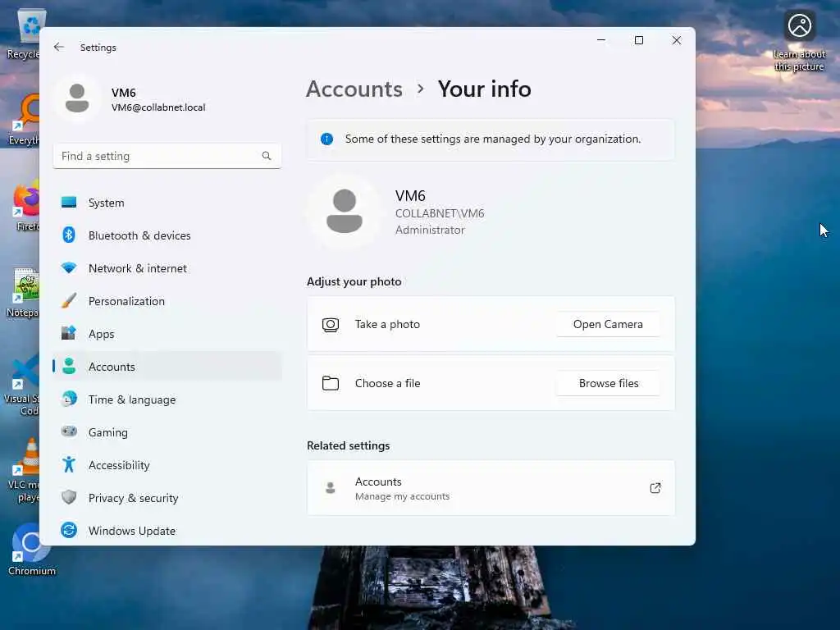The height and width of the screenshot is (630, 840).
Task: Click the Adjust your photo heading
Action: (x=354, y=281)
